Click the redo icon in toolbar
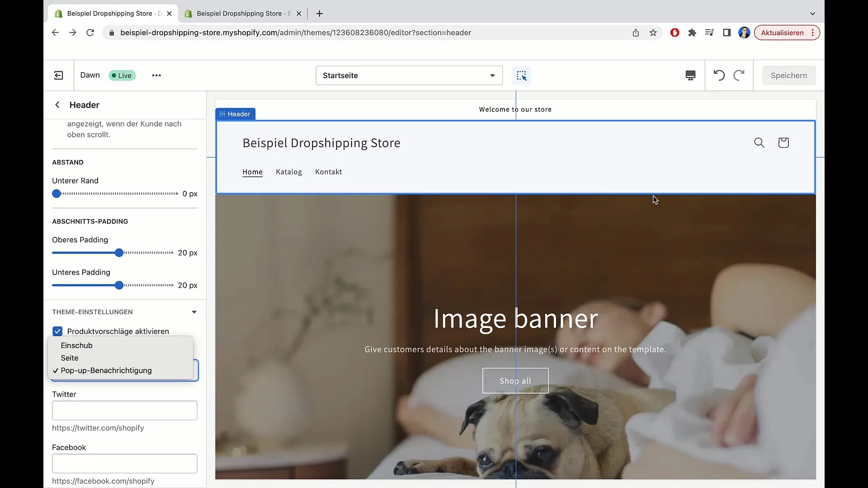The height and width of the screenshot is (488, 868). click(739, 75)
